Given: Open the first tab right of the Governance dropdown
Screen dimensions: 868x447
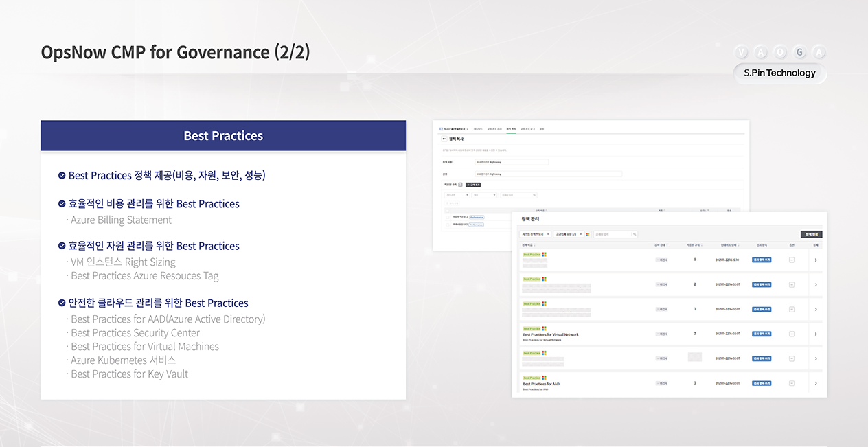Looking at the screenshot, I should [478, 128].
